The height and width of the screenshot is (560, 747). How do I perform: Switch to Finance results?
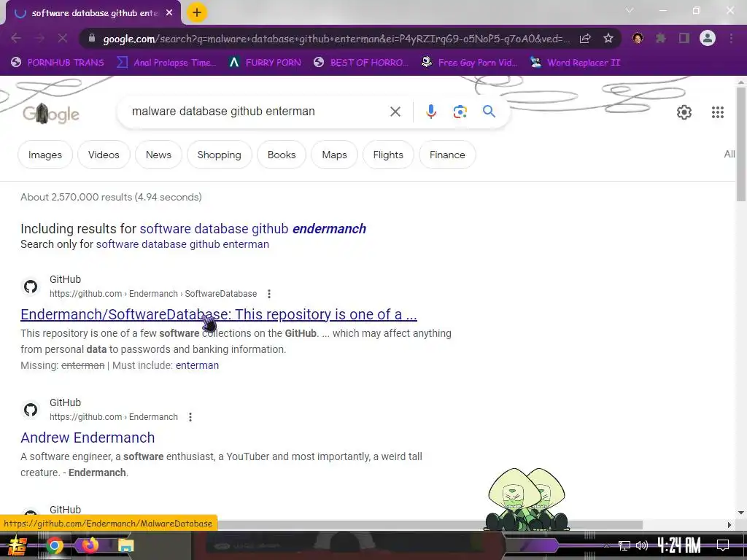coord(447,155)
